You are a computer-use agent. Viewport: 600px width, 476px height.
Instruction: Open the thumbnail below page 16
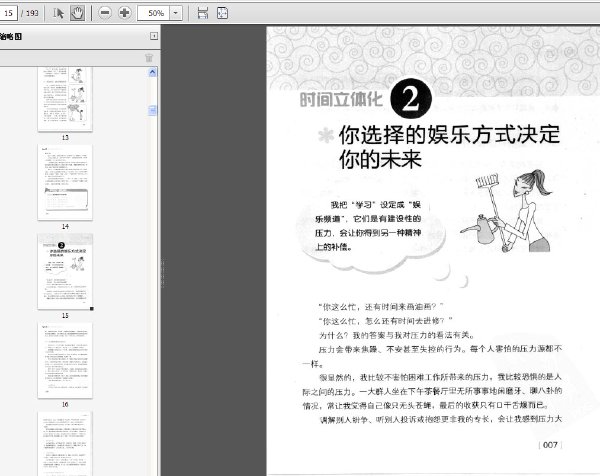click(65, 444)
